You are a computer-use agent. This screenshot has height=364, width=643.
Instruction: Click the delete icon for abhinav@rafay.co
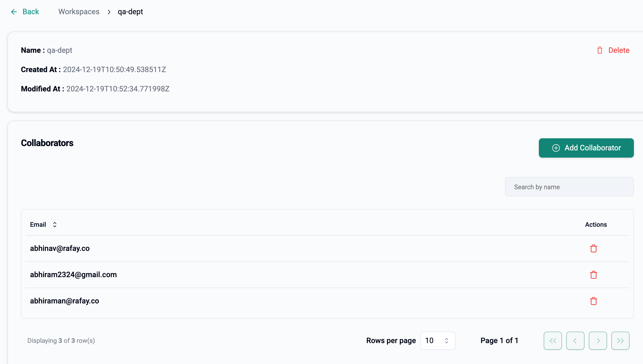(x=594, y=248)
